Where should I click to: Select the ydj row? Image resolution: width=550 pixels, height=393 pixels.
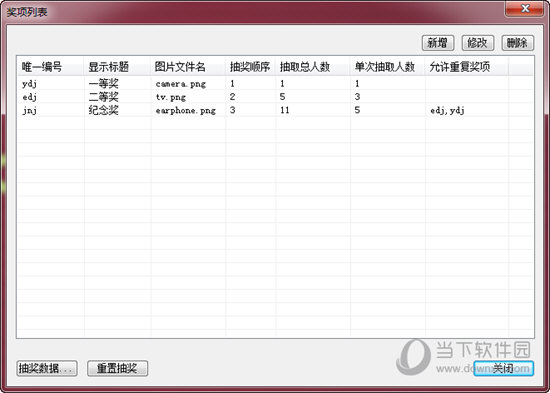pyautogui.click(x=275, y=84)
